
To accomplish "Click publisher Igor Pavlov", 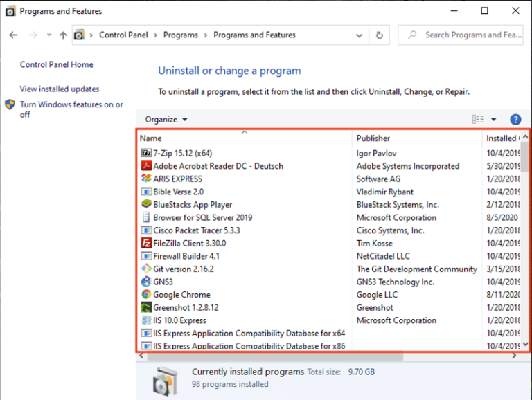I will 376,153.
